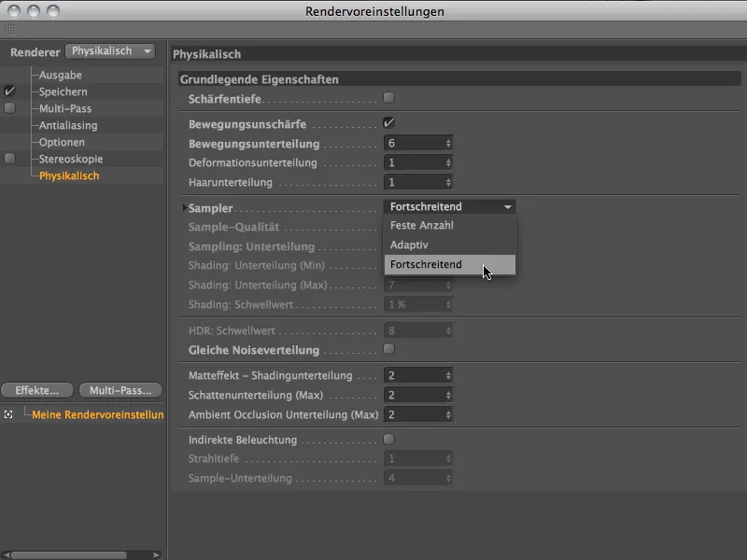747x560 pixels.
Task: Click the grip handle icon below the title bar
Action: [10, 30]
